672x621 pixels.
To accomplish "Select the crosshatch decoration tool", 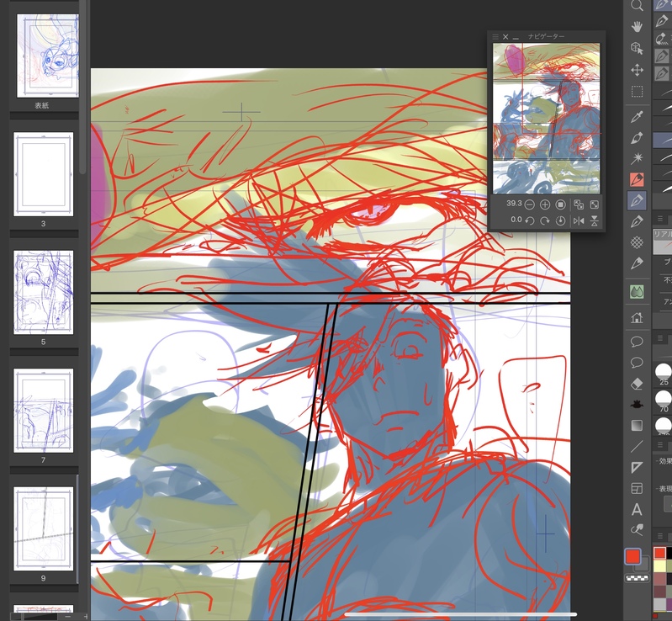I will (x=637, y=242).
